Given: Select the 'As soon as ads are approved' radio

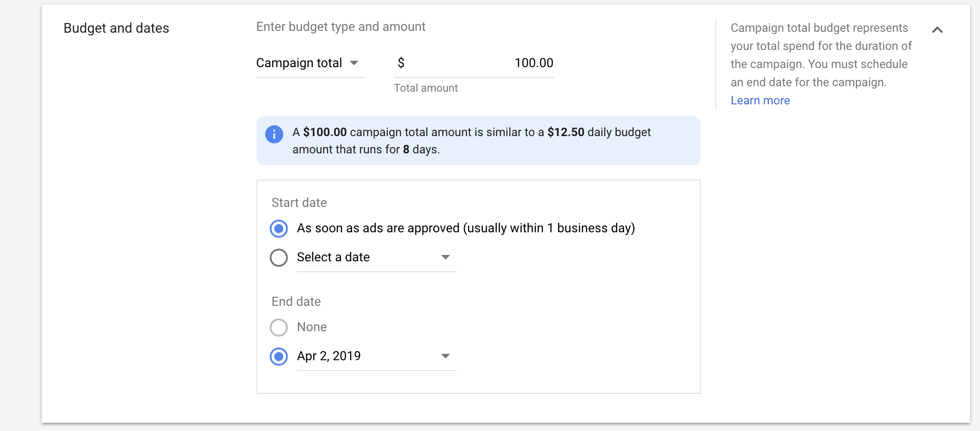Looking at the screenshot, I should [x=279, y=229].
